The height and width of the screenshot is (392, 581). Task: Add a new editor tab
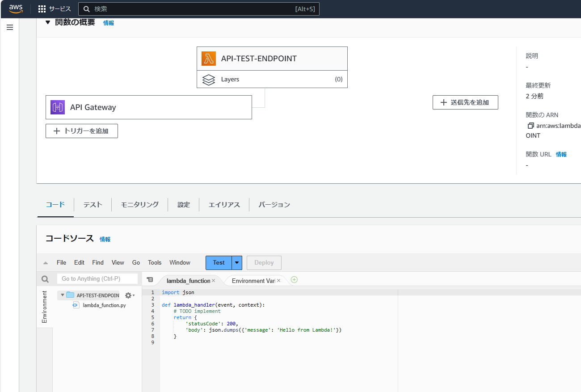294,280
